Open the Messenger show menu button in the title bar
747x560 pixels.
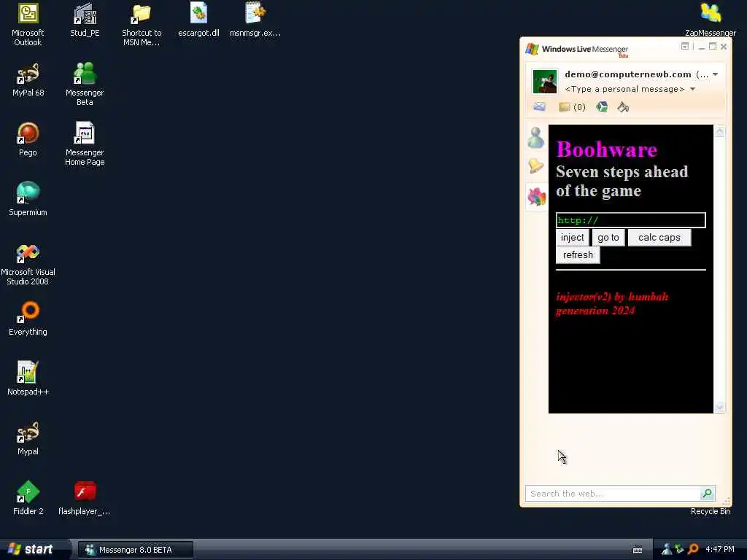click(x=684, y=46)
